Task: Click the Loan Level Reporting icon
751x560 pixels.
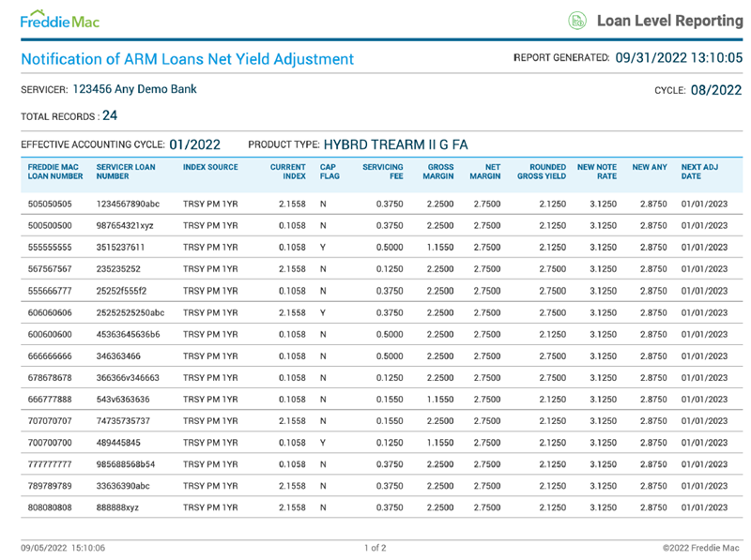Action: point(578,20)
